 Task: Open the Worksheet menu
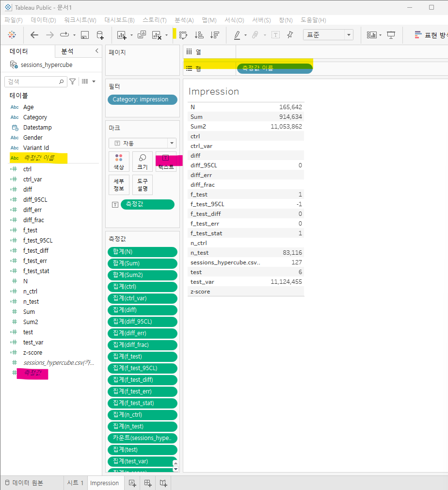80,20
